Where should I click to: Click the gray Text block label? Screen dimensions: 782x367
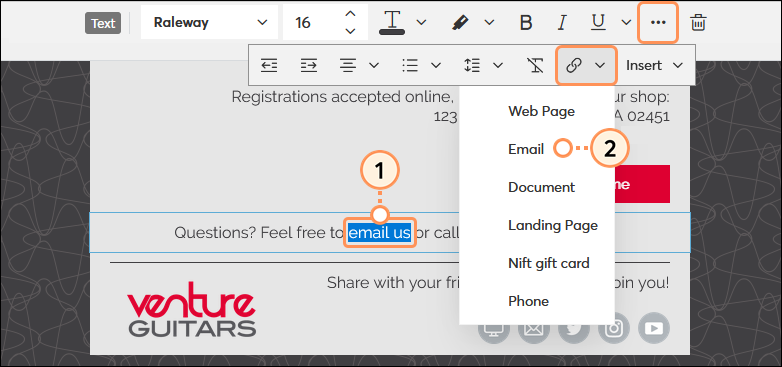tap(103, 23)
